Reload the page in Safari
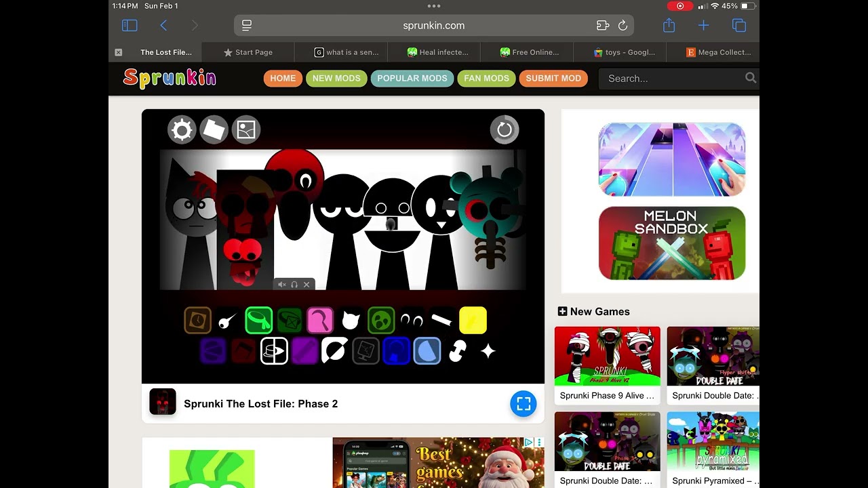 (x=623, y=26)
